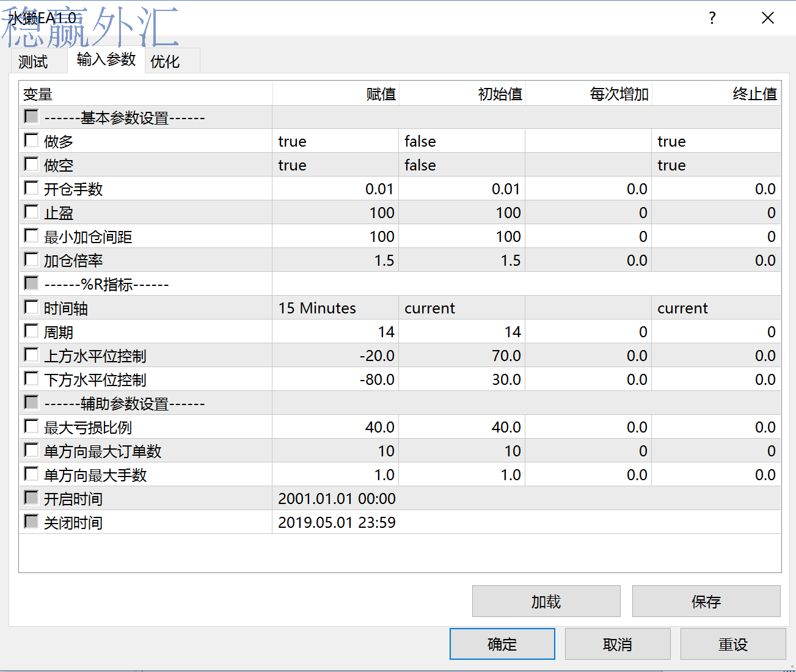Edit 做多 assigned value true
The width and height of the screenshot is (796, 672).
pos(335,141)
